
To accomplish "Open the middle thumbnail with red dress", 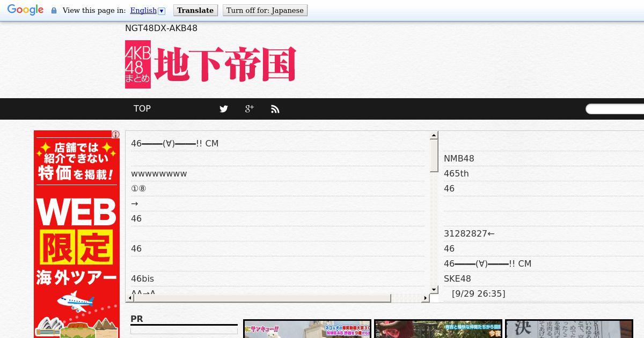I will tap(438, 329).
